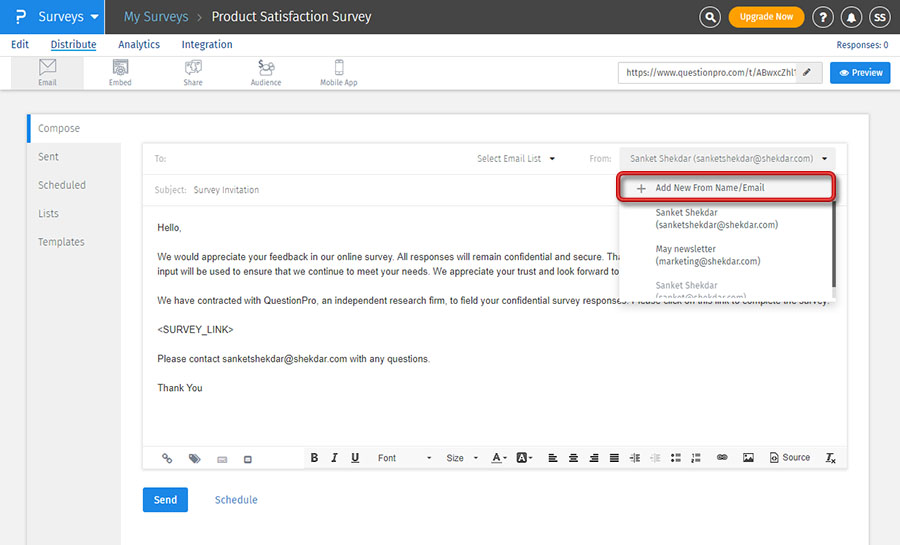Select the Mobile App distribution icon
The image size is (900, 545).
(338, 72)
